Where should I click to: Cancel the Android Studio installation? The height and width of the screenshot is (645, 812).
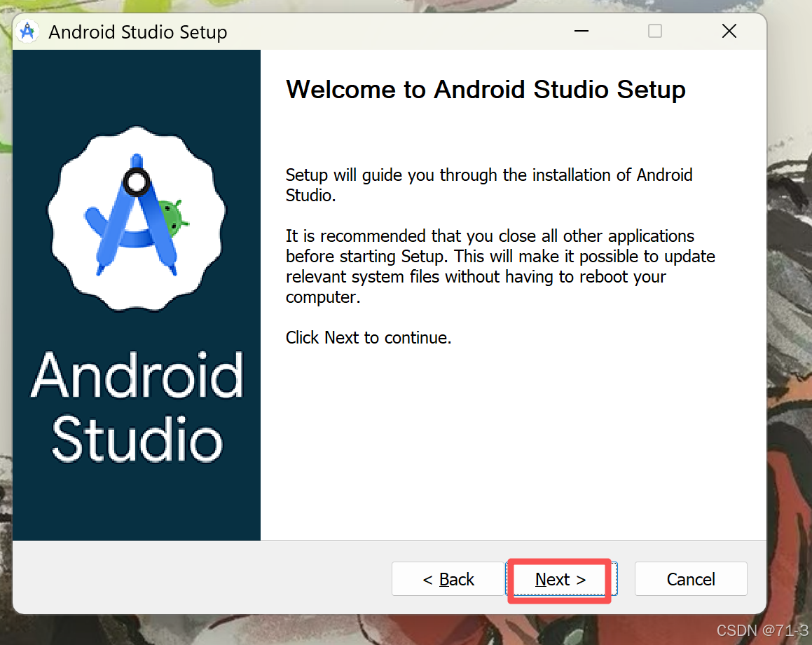691,579
